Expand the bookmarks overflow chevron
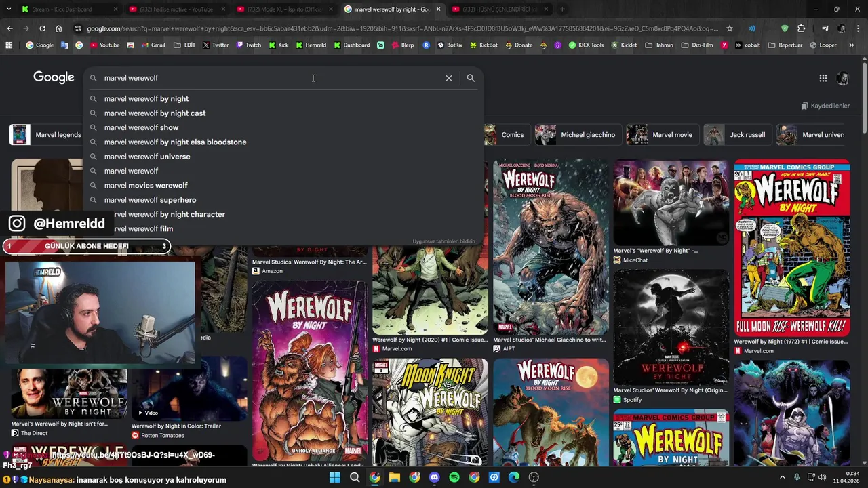 click(852, 45)
